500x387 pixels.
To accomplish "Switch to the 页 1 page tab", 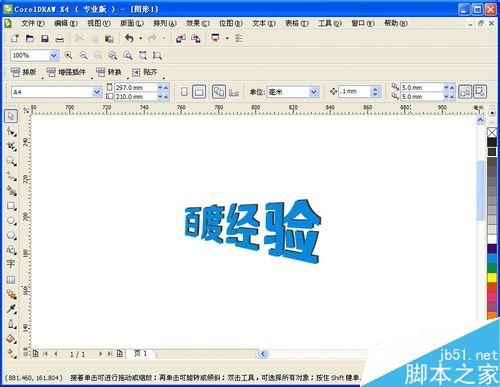I will [140, 353].
